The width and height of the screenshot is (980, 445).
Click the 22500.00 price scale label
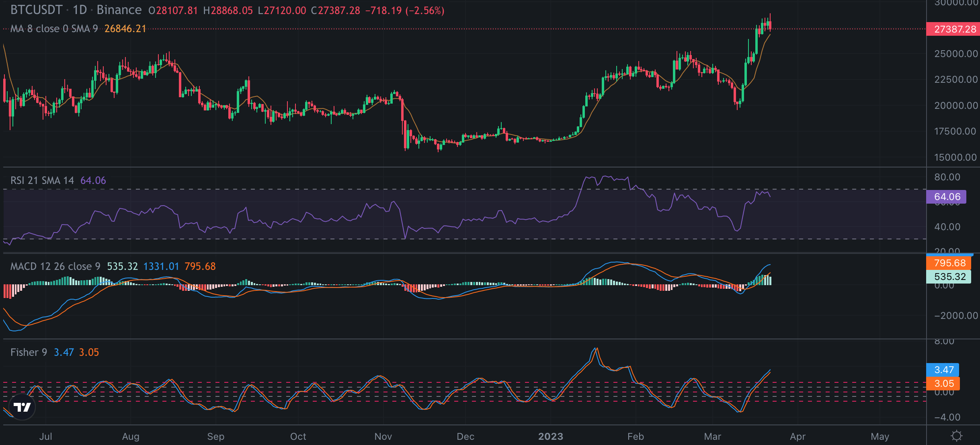[x=956, y=80]
